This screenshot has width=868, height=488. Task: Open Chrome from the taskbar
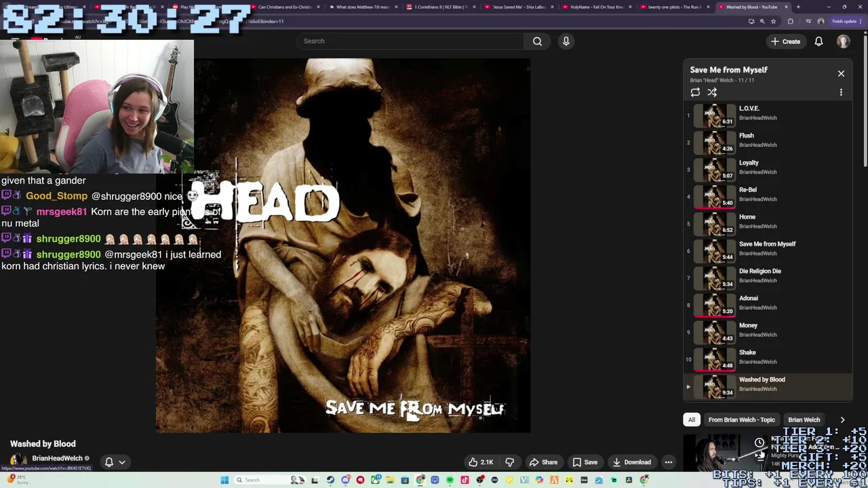point(420,480)
